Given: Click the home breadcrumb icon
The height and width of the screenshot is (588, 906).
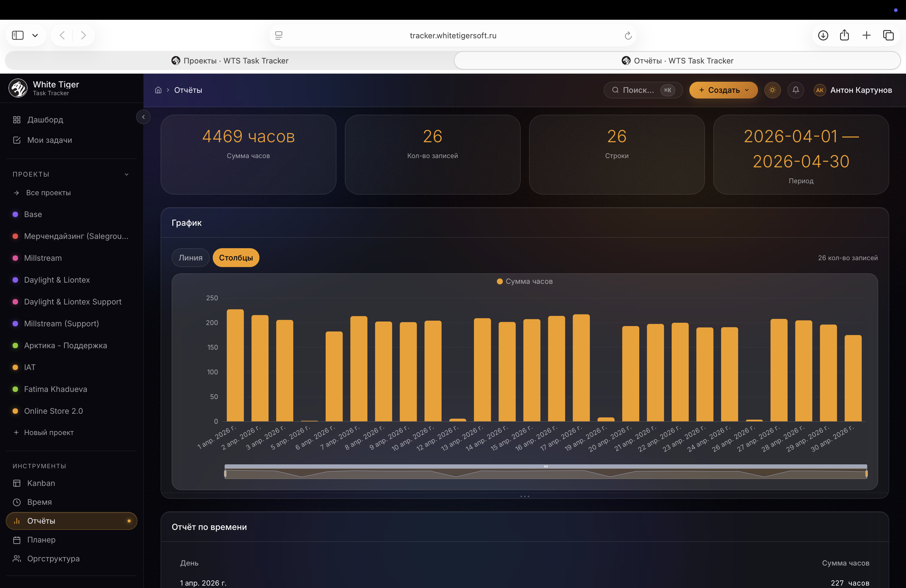Looking at the screenshot, I should click(x=158, y=90).
